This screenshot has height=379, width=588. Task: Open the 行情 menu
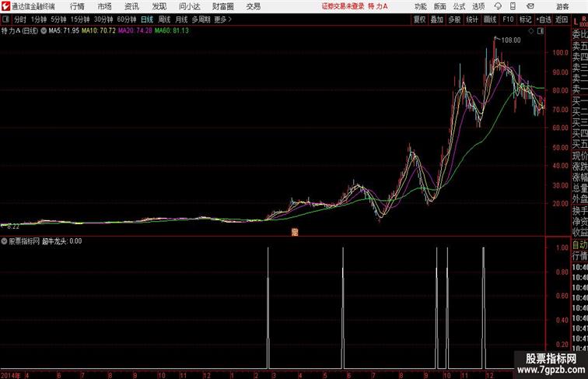tap(77, 6)
